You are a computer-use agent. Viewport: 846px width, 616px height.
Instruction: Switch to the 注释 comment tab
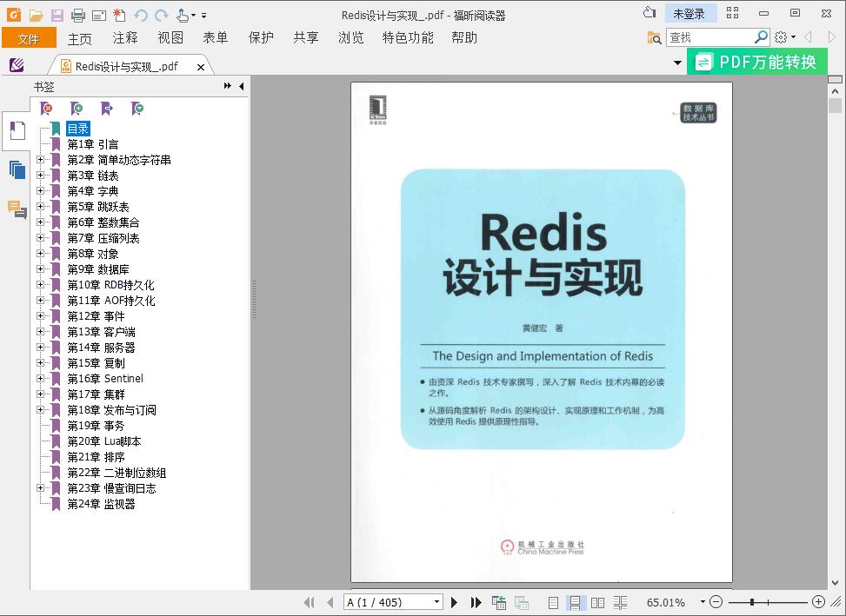[x=125, y=37]
